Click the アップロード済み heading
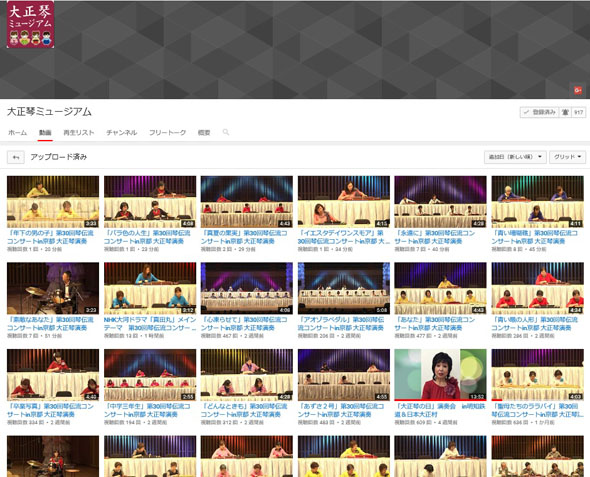Image resolution: width=590 pixels, height=477 pixels. (x=59, y=157)
